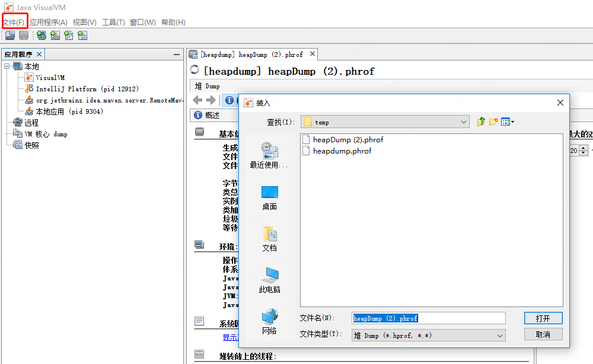Go up one folder level in dialog
This screenshot has width=593, height=364.
[481, 122]
